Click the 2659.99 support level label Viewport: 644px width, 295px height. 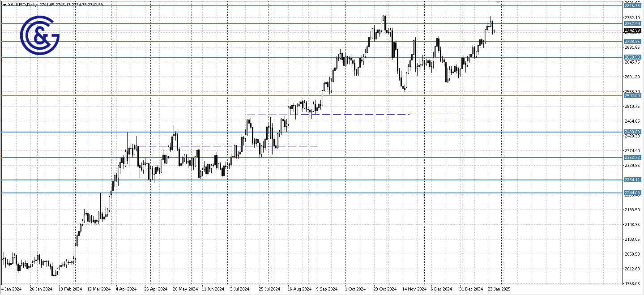click(x=633, y=57)
